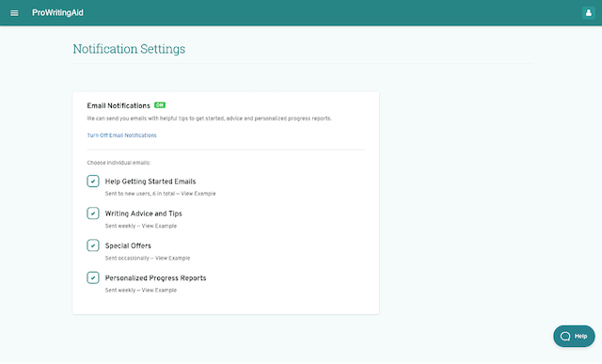Click Turn Off Email Notifications link
The image size is (602, 364).
click(121, 135)
